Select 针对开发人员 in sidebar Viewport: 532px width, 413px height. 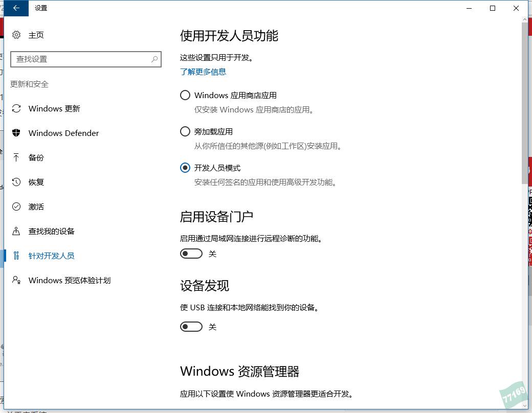[x=52, y=256]
